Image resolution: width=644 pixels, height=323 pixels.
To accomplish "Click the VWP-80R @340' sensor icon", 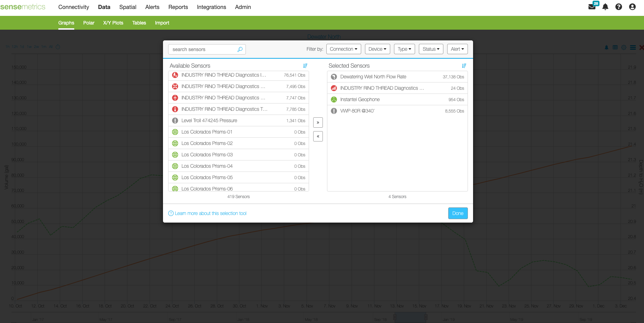I will tap(334, 111).
